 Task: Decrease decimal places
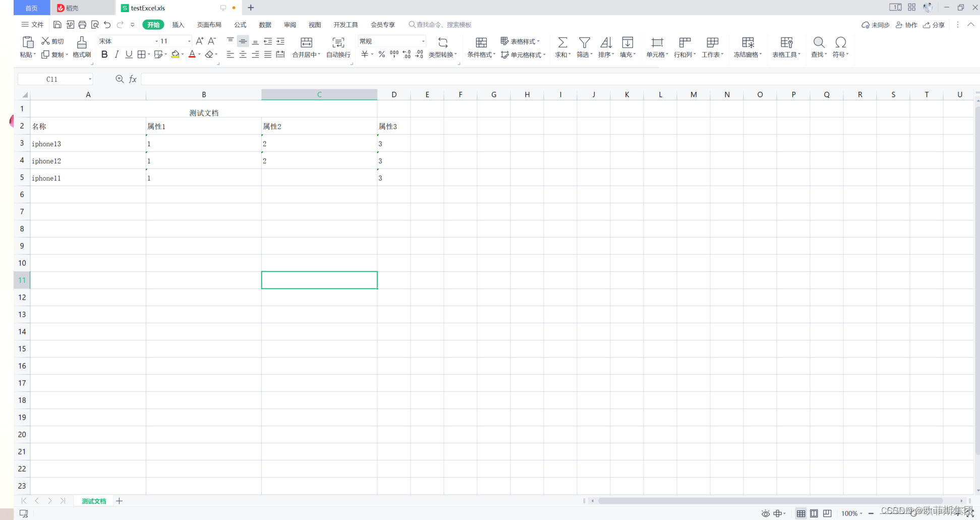click(x=420, y=54)
